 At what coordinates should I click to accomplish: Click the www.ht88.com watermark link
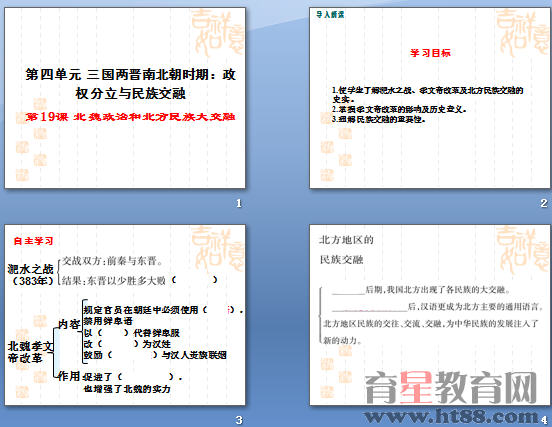point(452,416)
